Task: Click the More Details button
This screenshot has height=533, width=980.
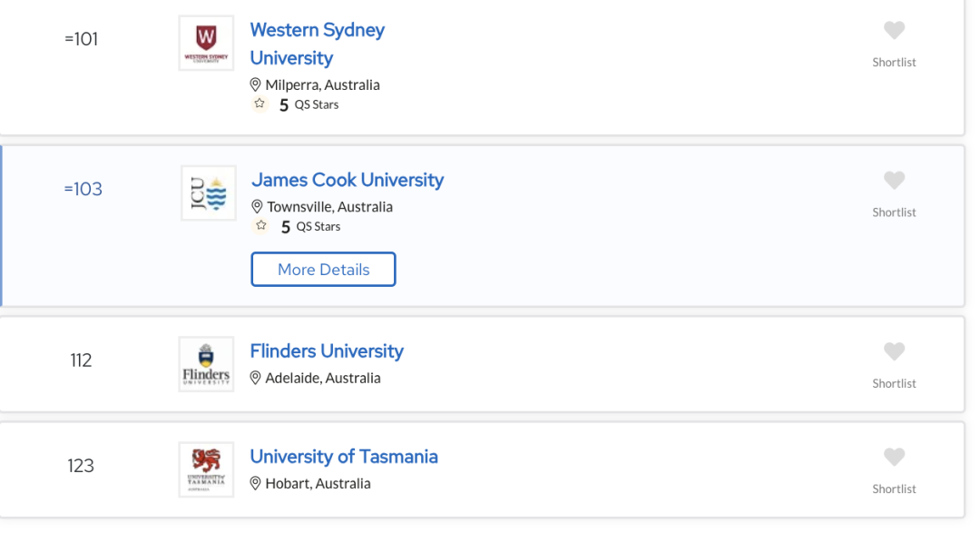Action: coord(323,269)
